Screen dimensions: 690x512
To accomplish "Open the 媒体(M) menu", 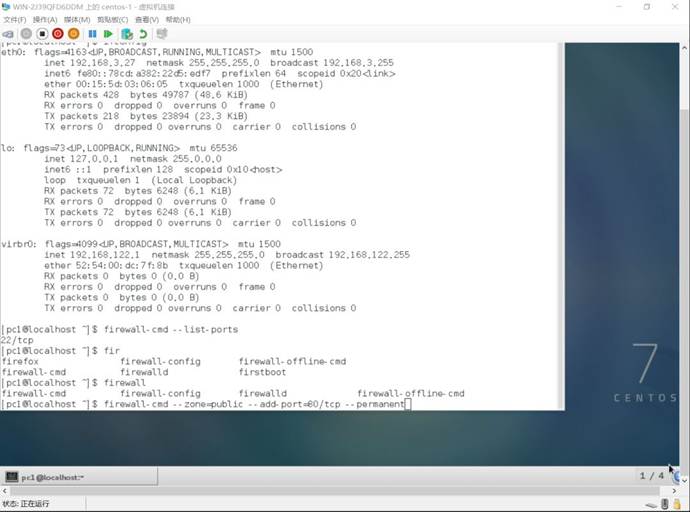I will [77, 20].
